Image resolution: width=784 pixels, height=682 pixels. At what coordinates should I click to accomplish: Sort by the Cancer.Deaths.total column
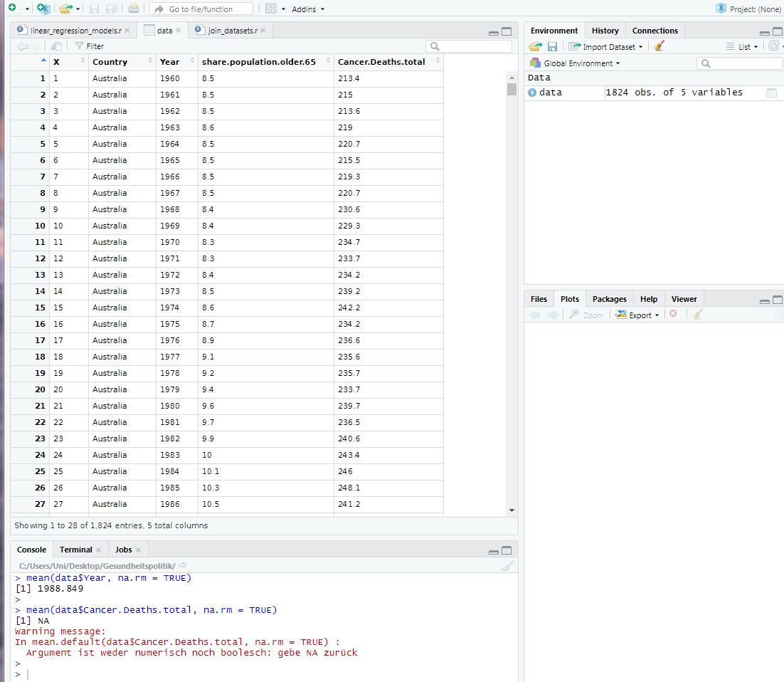click(x=381, y=62)
